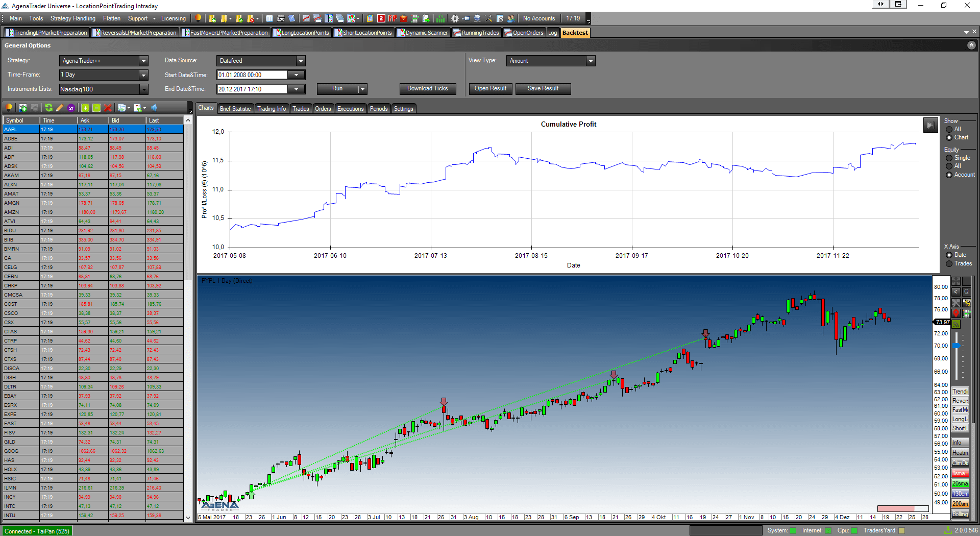The height and width of the screenshot is (536, 980).
Task: Click the red line chart toolbar icon
Action: pyautogui.click(x=306, y=18)
